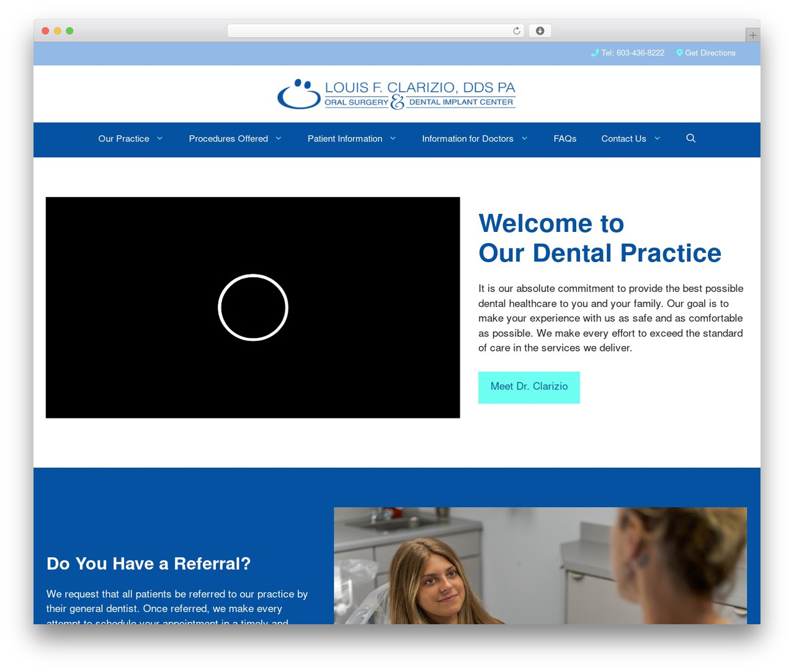Go to the FAQs page

click(565, 139)
